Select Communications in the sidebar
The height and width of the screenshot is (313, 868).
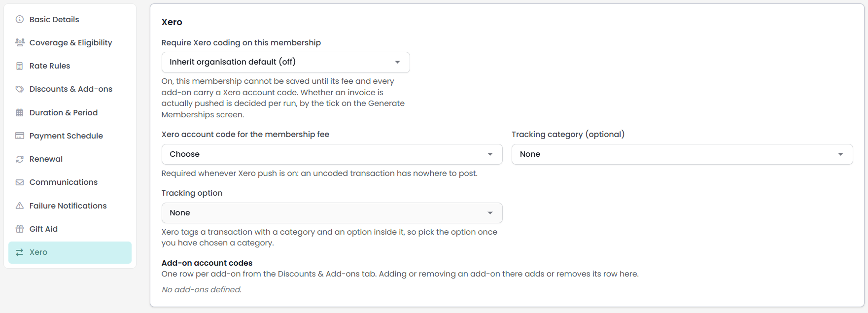(x=70, y=182)
